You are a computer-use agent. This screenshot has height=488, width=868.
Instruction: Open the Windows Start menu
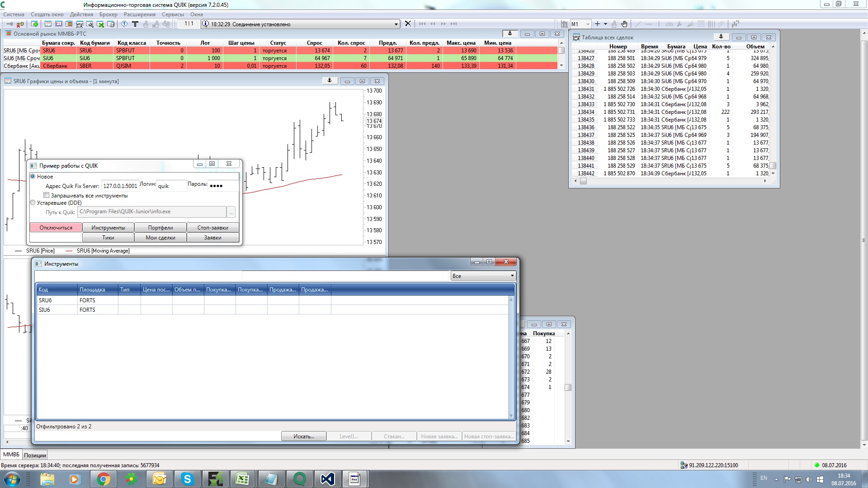pyautogui.click(x=12, y=479)
